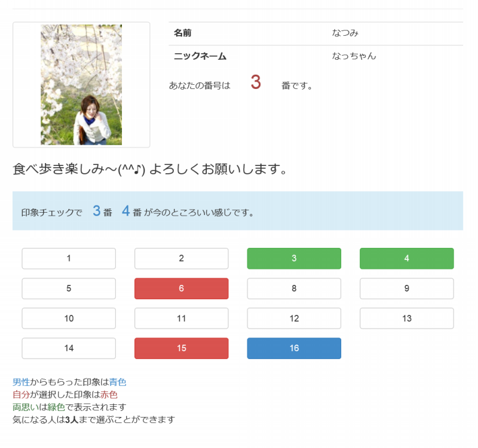The image size is (478, 448).
Task: Toggle the green number 4 button
Action: pyautogui.click(x=406, y=259)
